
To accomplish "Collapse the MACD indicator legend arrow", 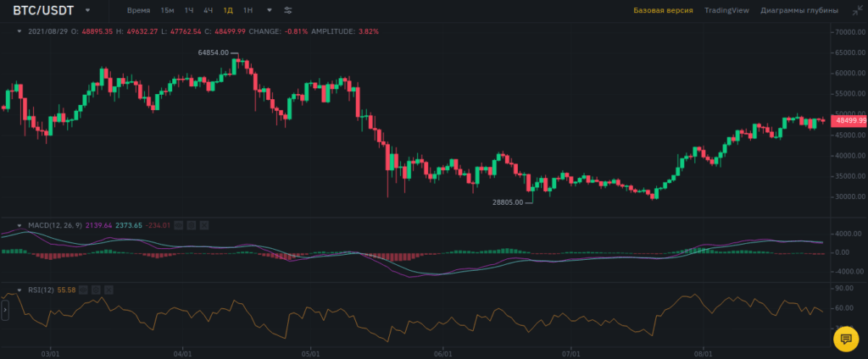I will pyautogui.click(x=19, y=225).
